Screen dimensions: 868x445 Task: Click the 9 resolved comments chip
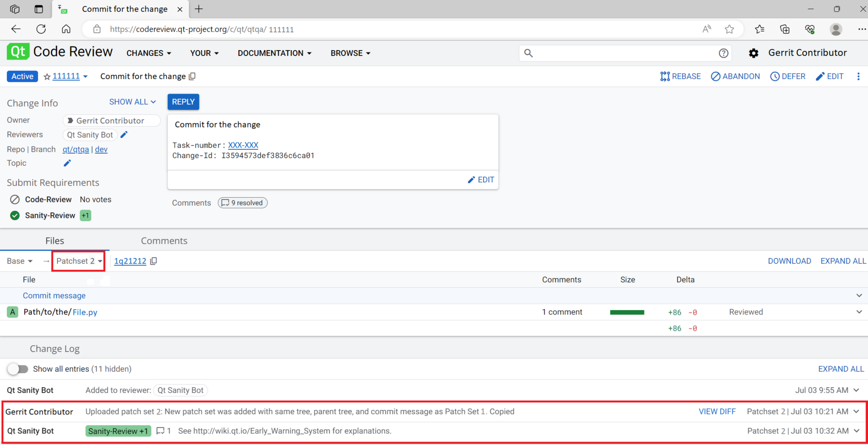tap(243, 203)
